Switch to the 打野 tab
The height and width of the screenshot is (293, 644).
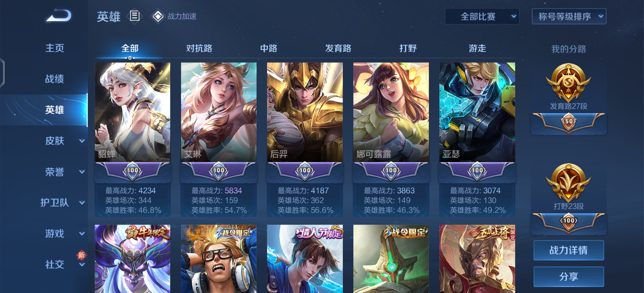pyautogui.click(x=408, y=48)
